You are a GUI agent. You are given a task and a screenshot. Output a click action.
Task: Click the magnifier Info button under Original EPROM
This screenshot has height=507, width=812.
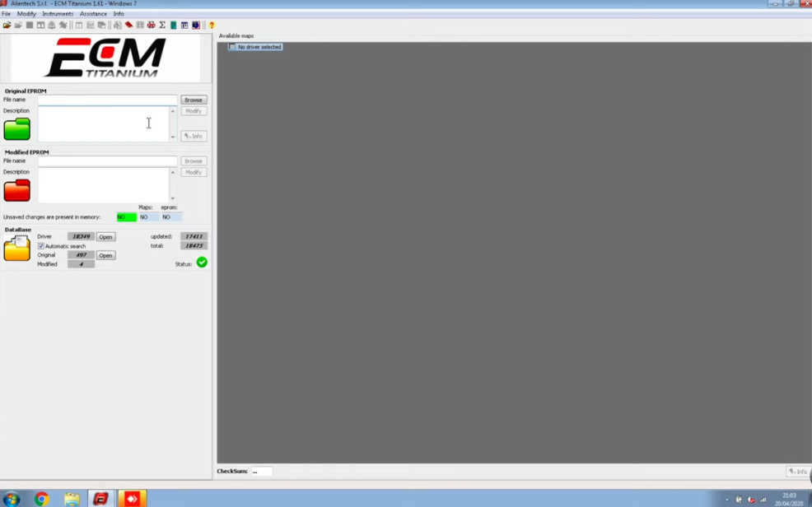[x=194, y=136]
